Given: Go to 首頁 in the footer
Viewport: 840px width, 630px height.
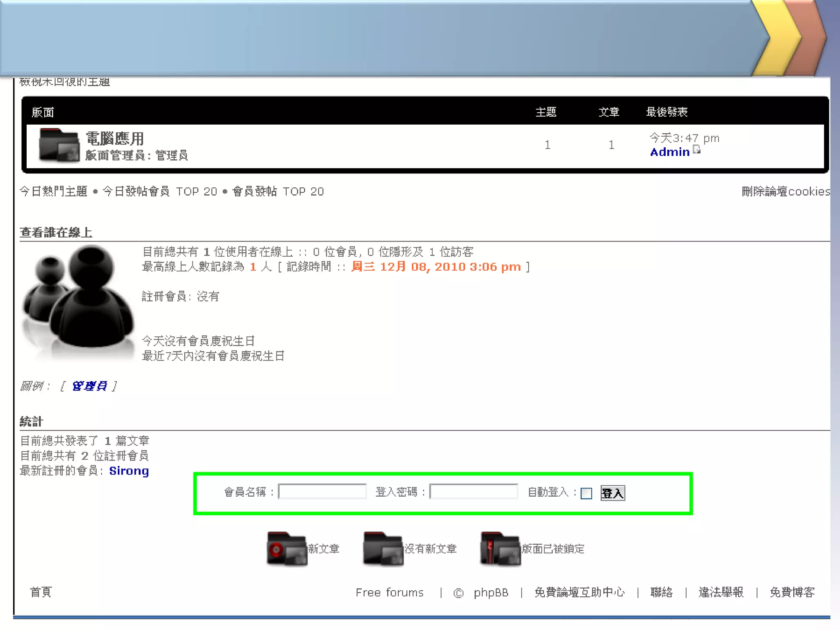Looking at the screenshot, I should click(x=41, y=592).
